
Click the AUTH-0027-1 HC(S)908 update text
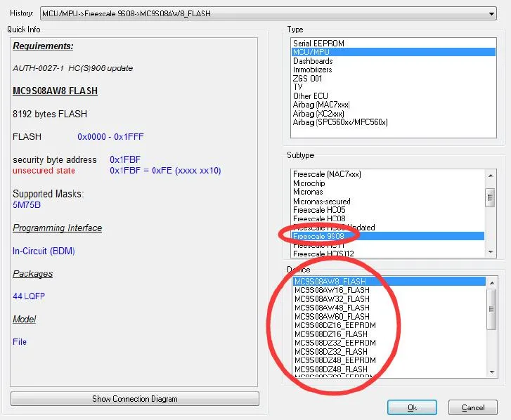(72, 68)
